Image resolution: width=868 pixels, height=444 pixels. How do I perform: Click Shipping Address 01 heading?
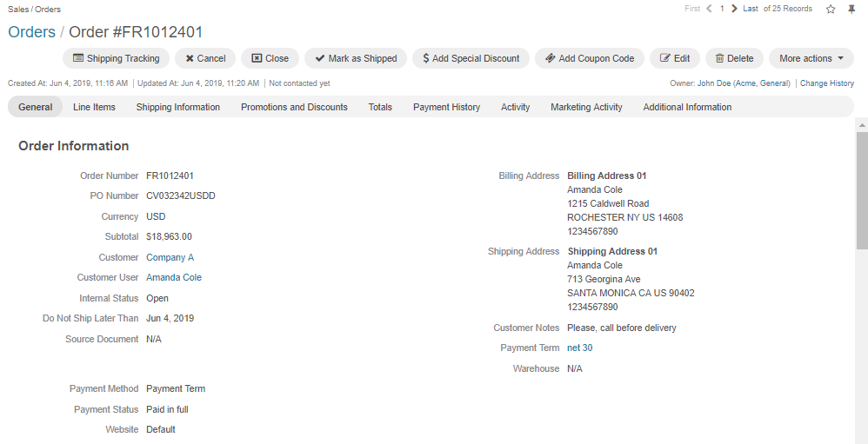pyautogui.click(x=612, y=252)
